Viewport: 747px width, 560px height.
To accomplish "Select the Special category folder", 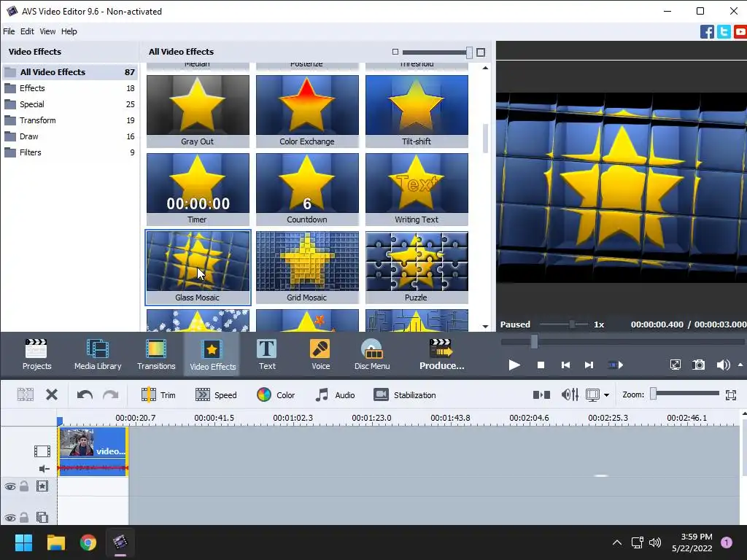I will pos(69,104).
